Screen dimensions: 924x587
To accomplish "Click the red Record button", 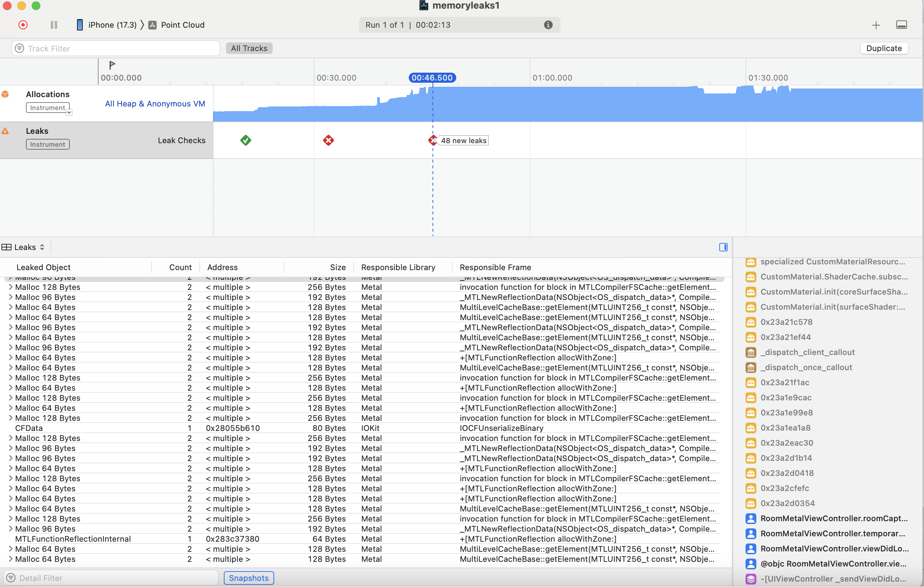I will click(23, 25).
